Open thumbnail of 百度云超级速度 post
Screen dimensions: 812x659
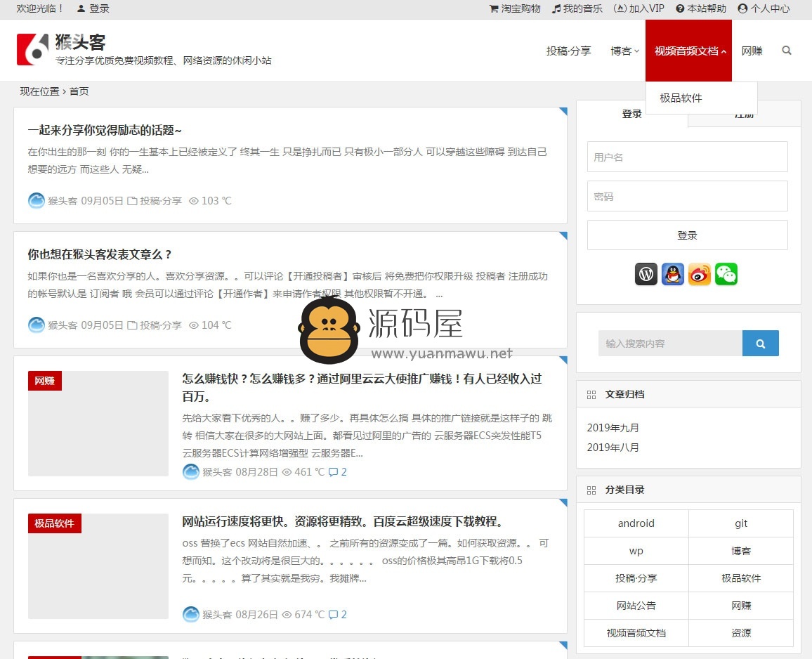pyautogui.click(x=98, y=566)
